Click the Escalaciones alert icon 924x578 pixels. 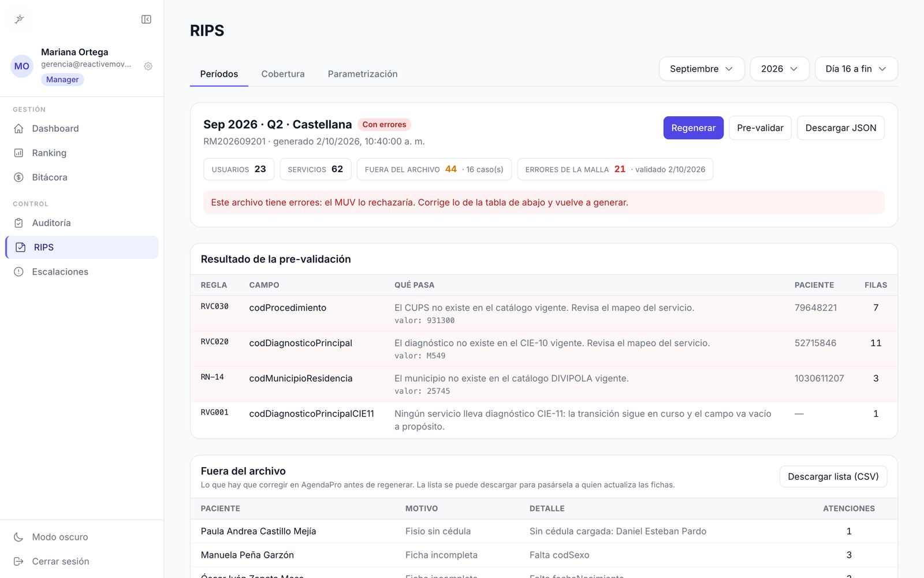click(x=19, y=272)
